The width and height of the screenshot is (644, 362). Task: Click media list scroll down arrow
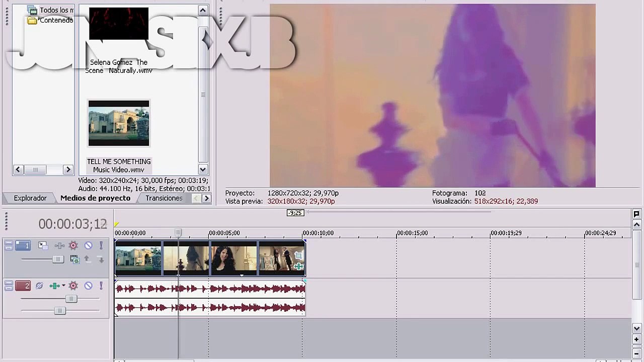203,169
